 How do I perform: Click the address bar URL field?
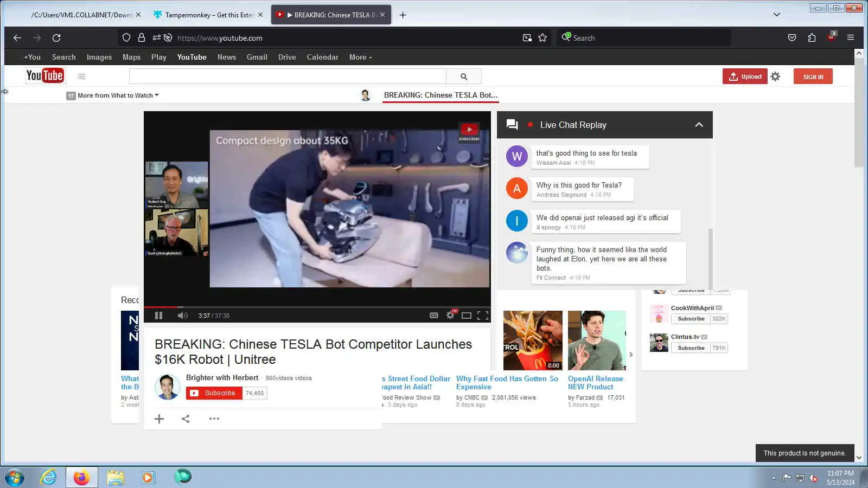[x=347, y=38]
